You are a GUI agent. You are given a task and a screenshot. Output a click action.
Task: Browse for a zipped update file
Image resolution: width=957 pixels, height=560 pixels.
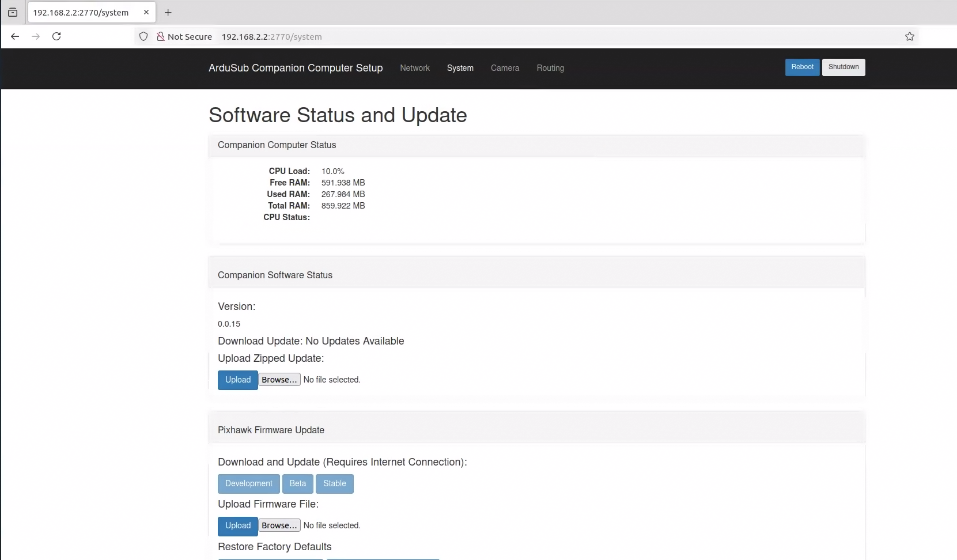[279, 380]
